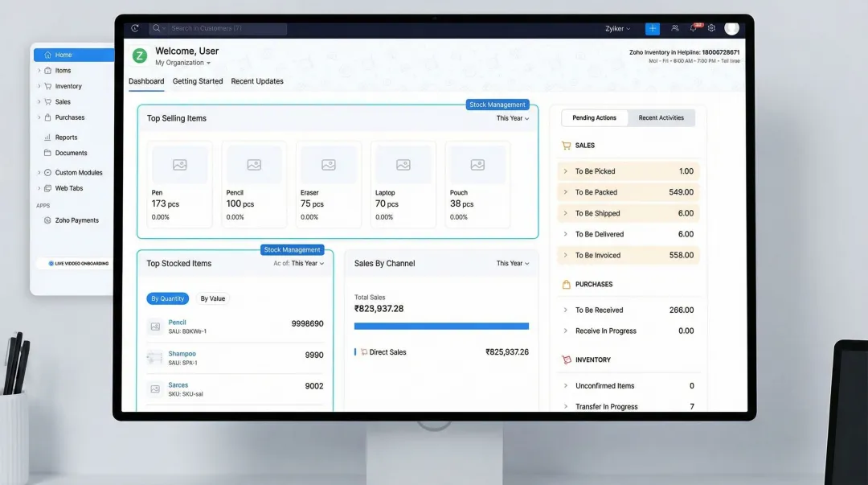868x485 pixels.
Task: Open the Getting Started tab
Action: point(198,81)
